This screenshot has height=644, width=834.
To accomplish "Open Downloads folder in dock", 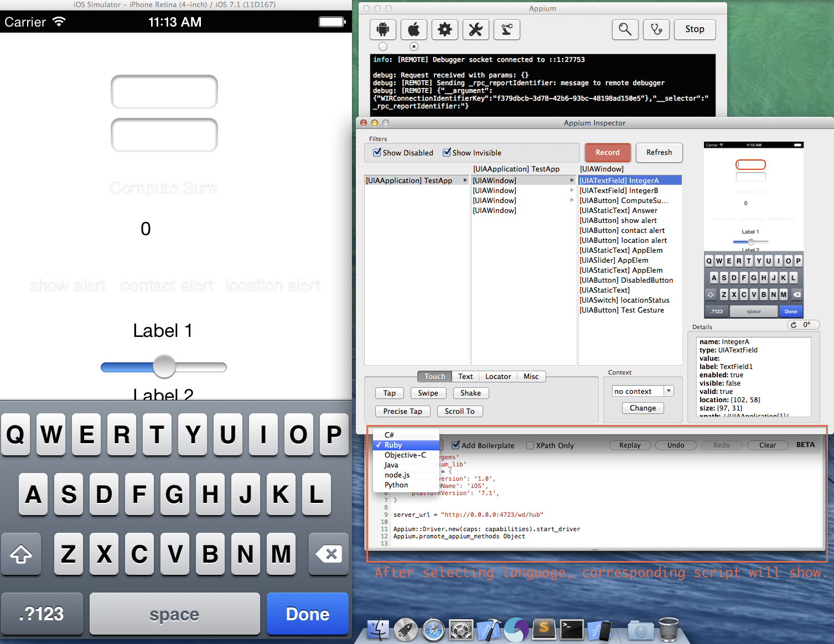I will pos(641,630).
